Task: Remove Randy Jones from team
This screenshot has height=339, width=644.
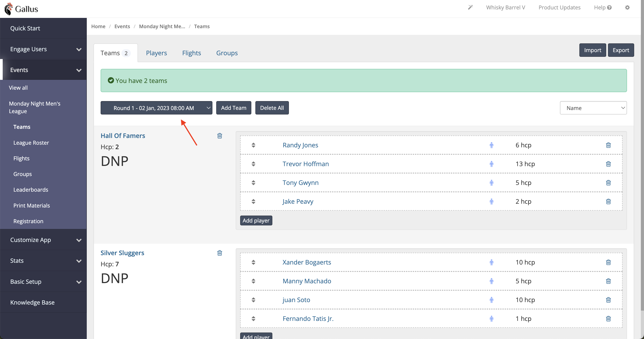Action: coord(608,145)
